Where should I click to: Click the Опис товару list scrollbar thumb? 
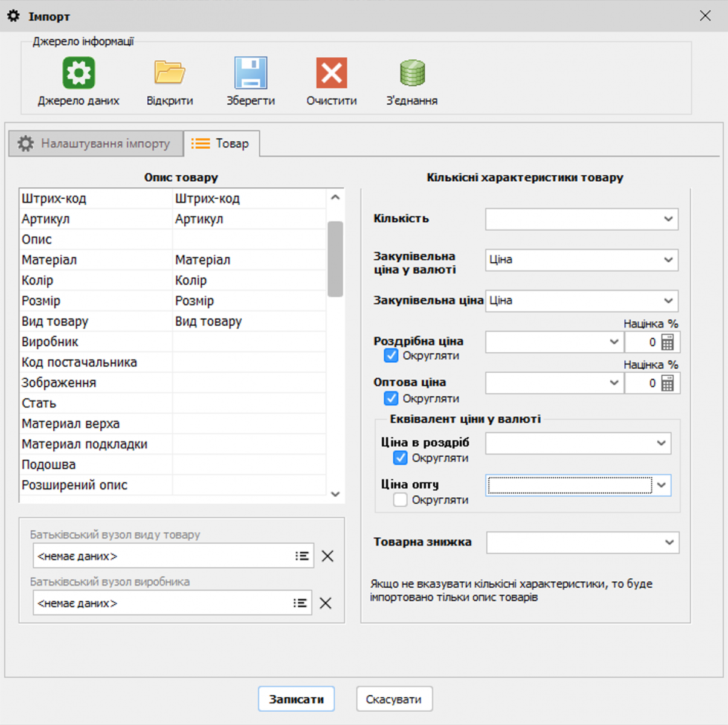pyautogui.click(x=335, y=259)
